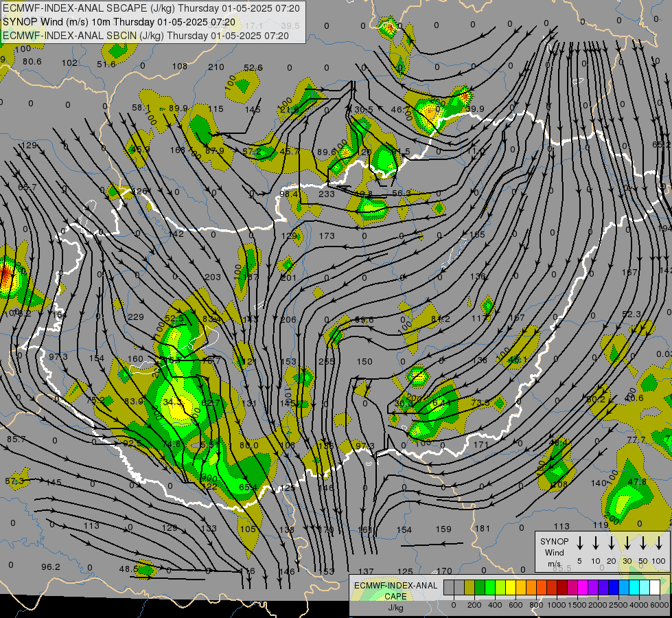Select the dark red CAPE legend swatch
This screenshot has width=672, height=618.
(x=562, y=588)
